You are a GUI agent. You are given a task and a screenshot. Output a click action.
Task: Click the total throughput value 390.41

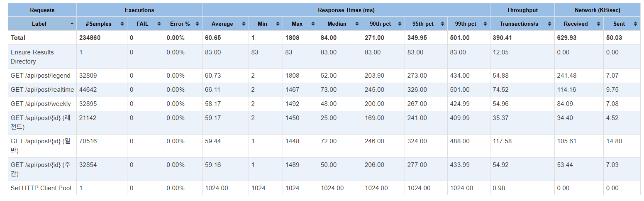[502, 38]
